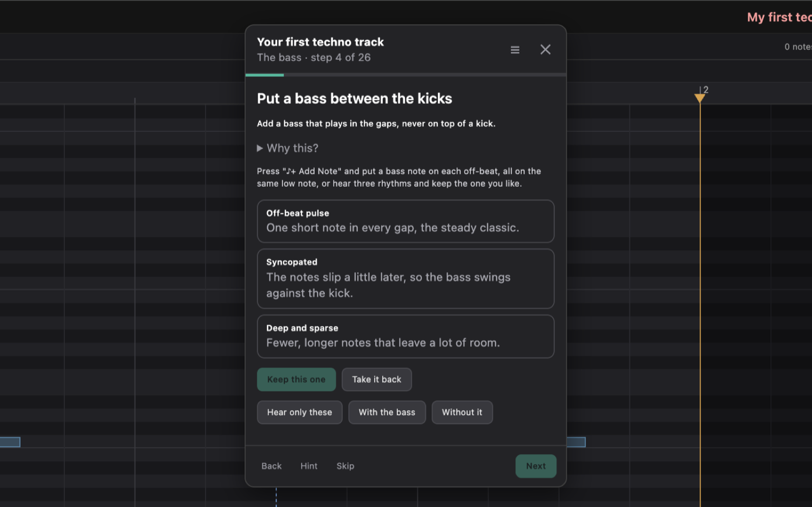Go Back to the previous step
This screenshot has height=507, width=812.
(x=272, y=466)
